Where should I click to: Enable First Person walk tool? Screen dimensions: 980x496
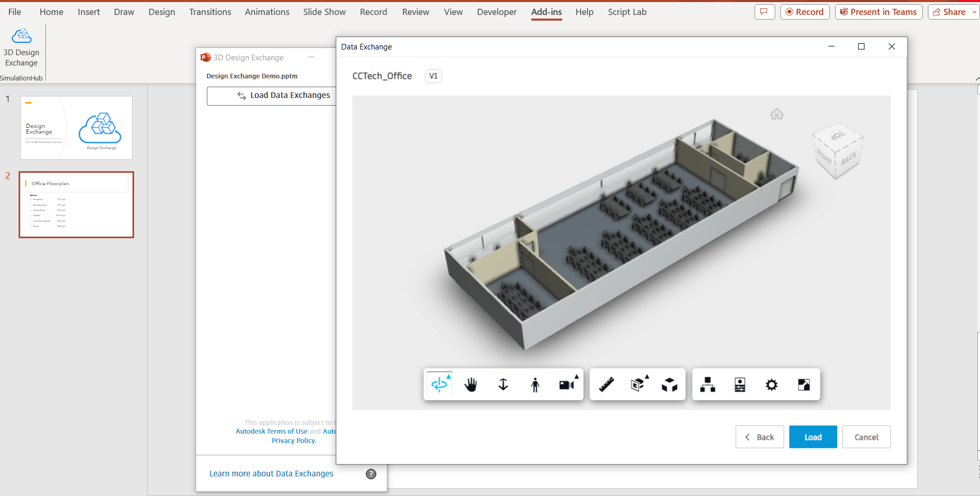[535, 385]
